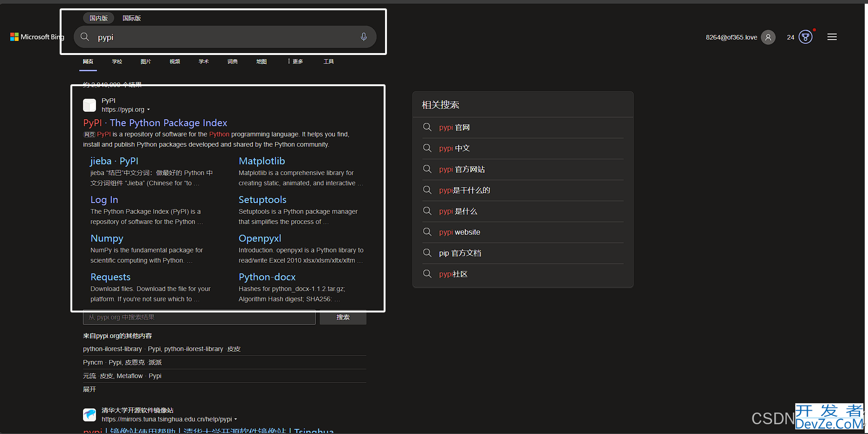Select the 学术 tab

click(x=204, y=61)
